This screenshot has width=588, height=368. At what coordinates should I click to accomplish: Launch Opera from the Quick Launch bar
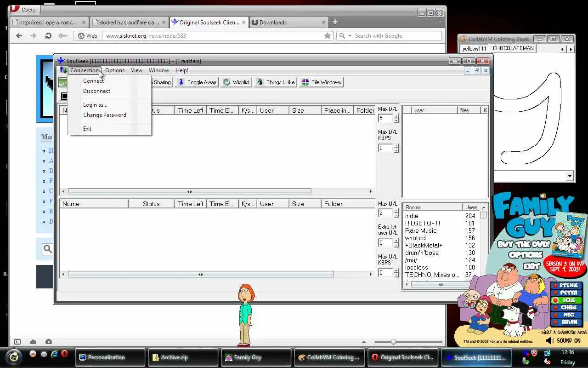(64, 354)
